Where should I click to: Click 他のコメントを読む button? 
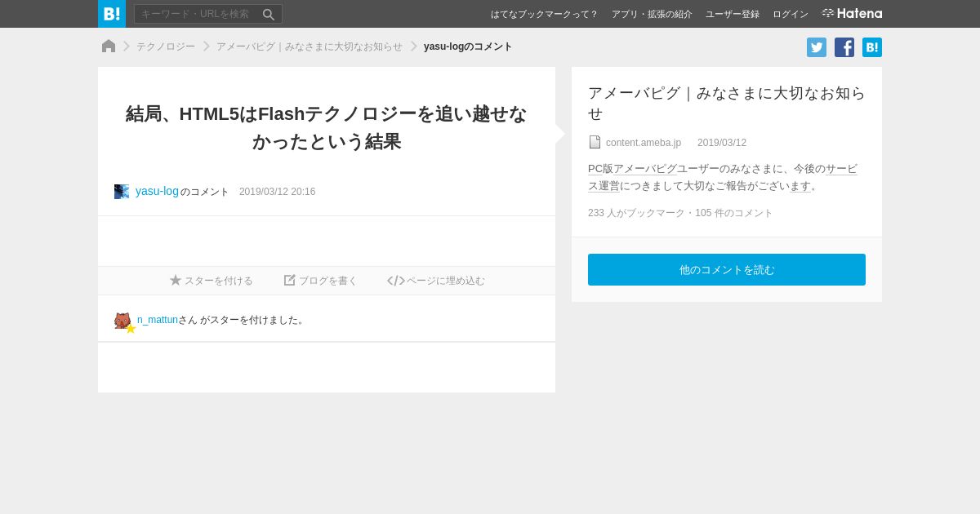(x=727, y=269)
